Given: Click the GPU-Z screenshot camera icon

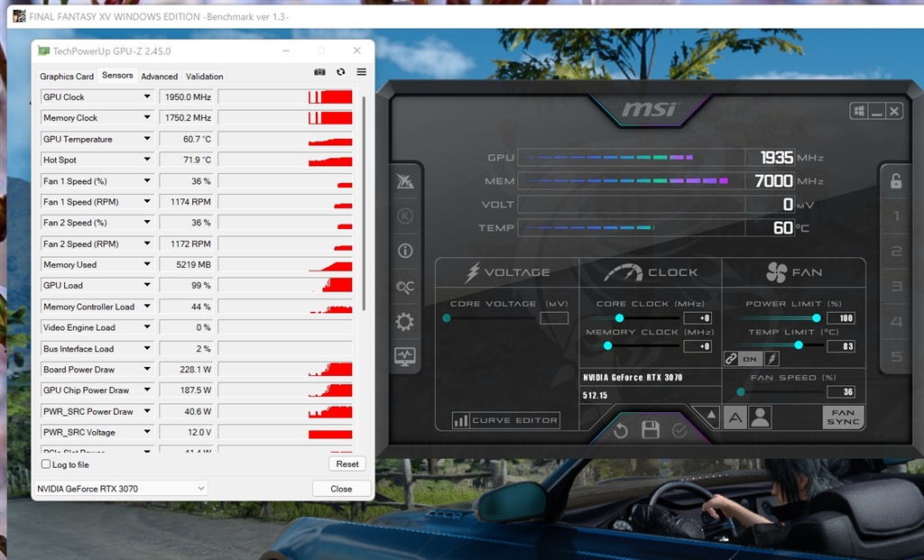Looking at the screenshot, I should click(x=319, y=72).
